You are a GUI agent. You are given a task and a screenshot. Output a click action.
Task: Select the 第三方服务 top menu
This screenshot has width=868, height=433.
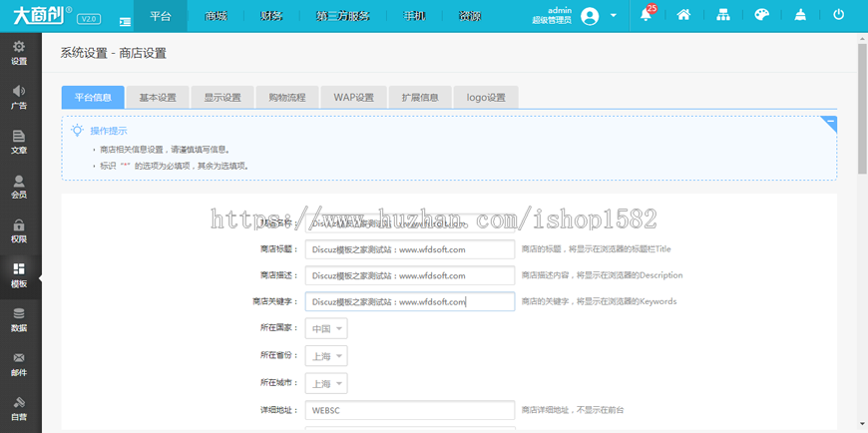click(x=343, y=16)
